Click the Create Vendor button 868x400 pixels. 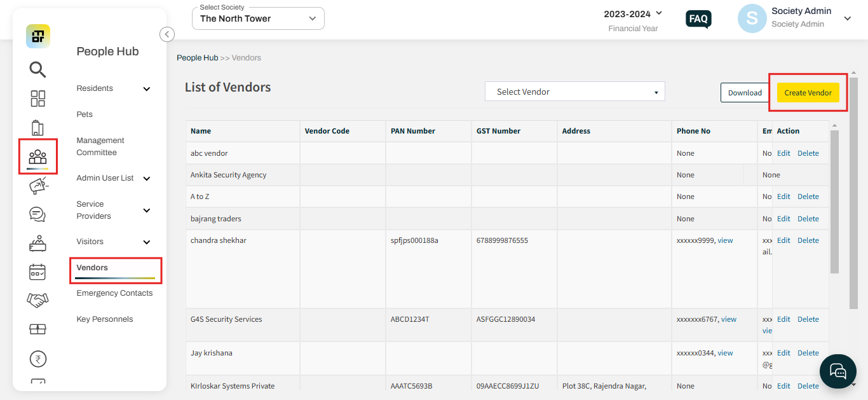click(808, 92)
